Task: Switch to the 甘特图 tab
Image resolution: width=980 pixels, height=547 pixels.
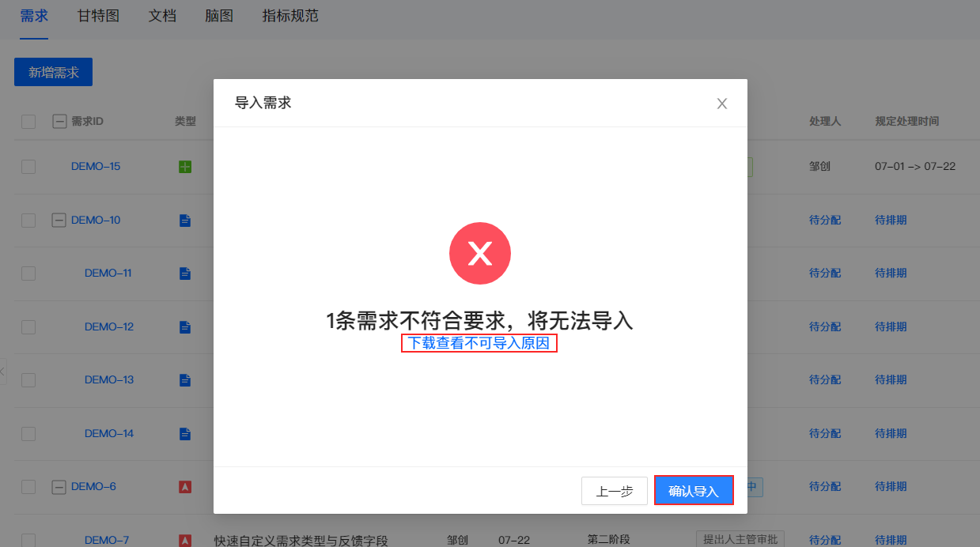Action: [x=98, y=16]
